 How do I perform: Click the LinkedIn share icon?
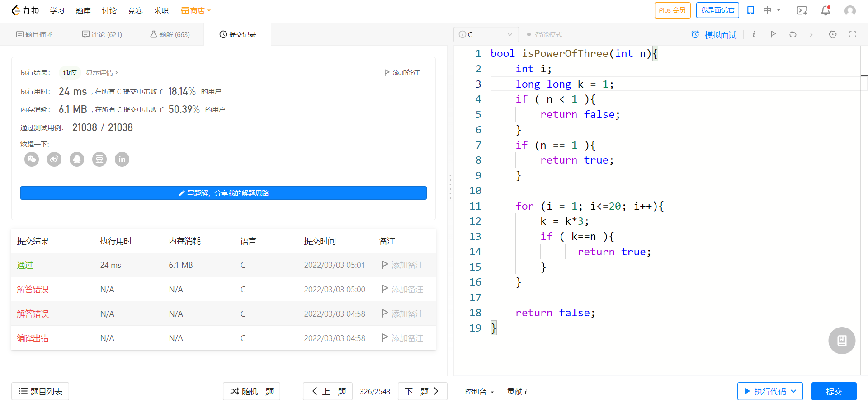coord(122,159)
